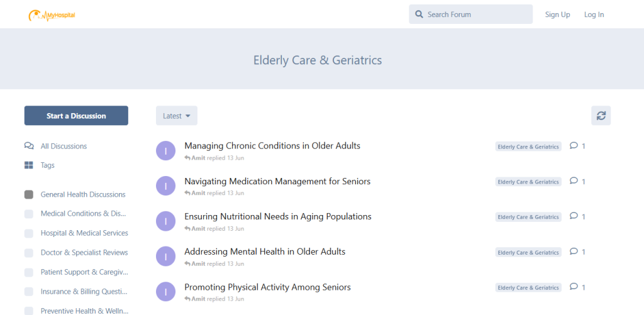Viewport: 644px width, 315px height.
Task: Click reply count icon for Managing Chronic Conditions
Action: (x=574, y=146)
